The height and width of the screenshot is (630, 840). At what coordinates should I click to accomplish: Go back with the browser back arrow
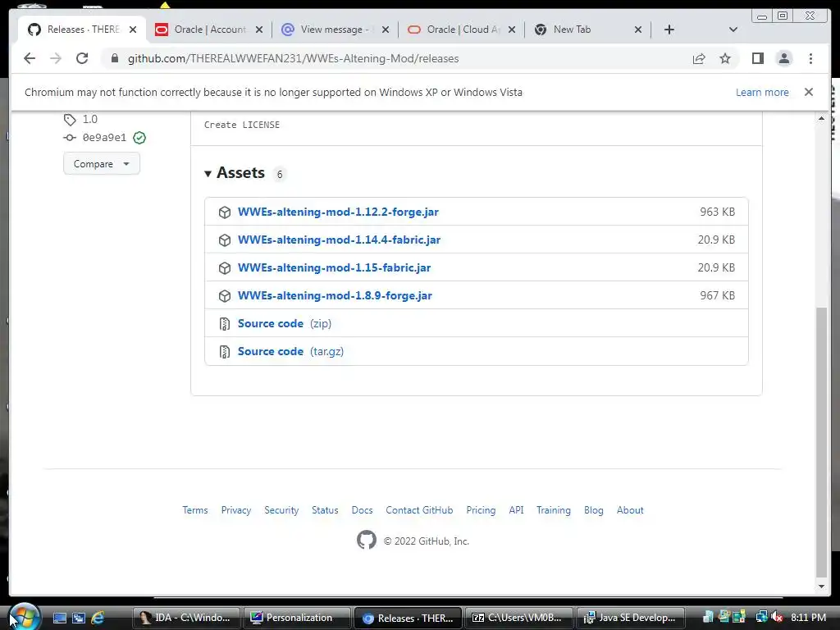pyautogui.click(x=30, y=58)
